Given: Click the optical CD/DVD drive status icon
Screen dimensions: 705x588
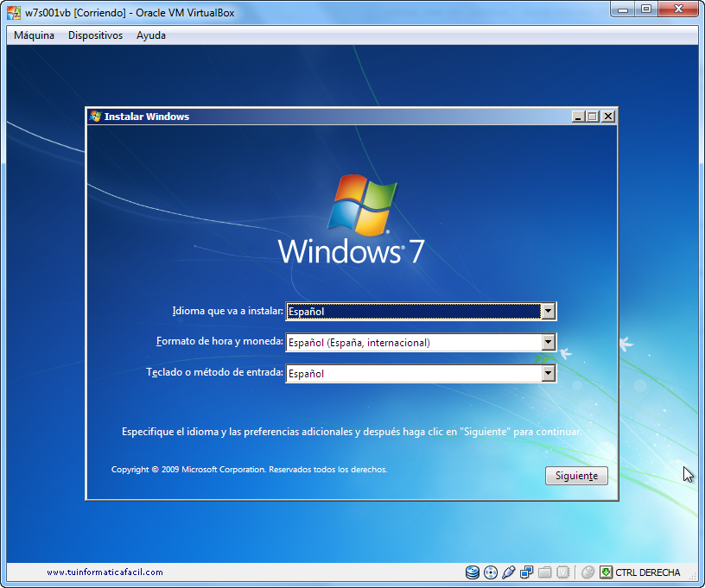Looking at the screenshot, I should pos(491,572).
